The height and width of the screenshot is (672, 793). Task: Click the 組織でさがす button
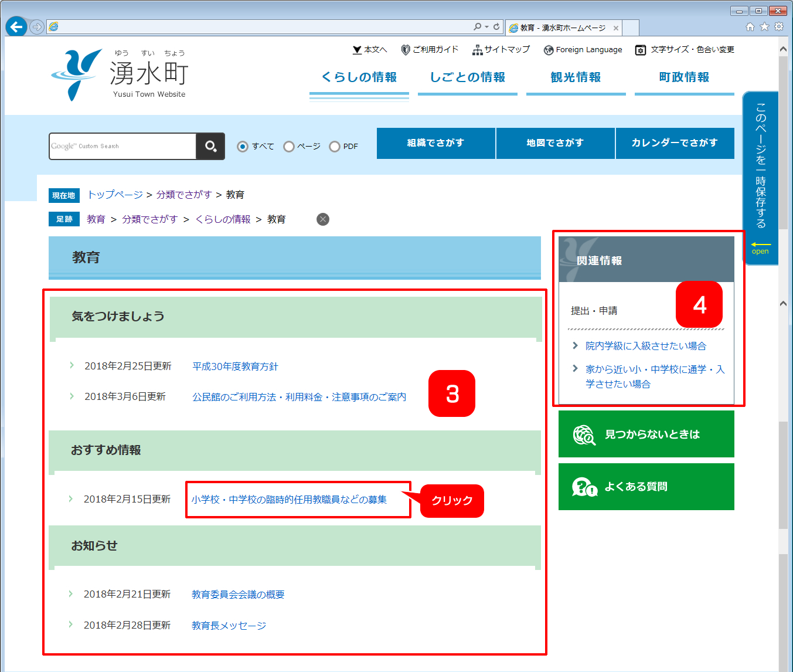pos(436,143)
